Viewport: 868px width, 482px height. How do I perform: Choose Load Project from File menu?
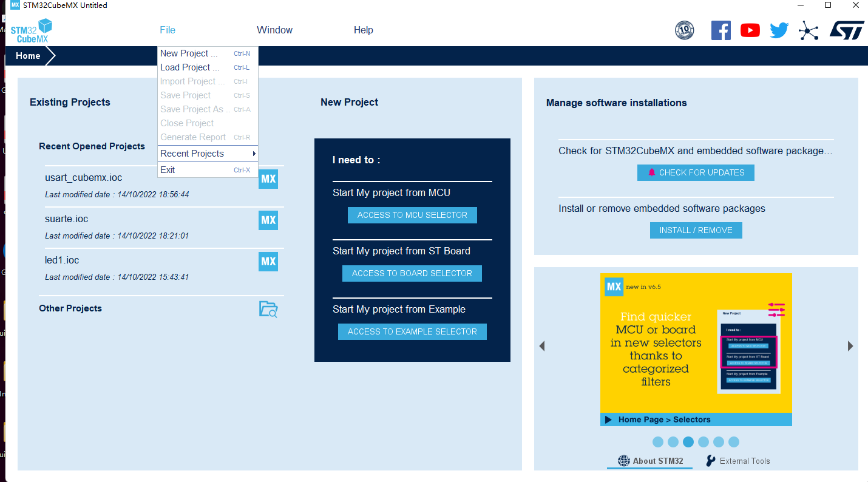(x=208, y=67)
